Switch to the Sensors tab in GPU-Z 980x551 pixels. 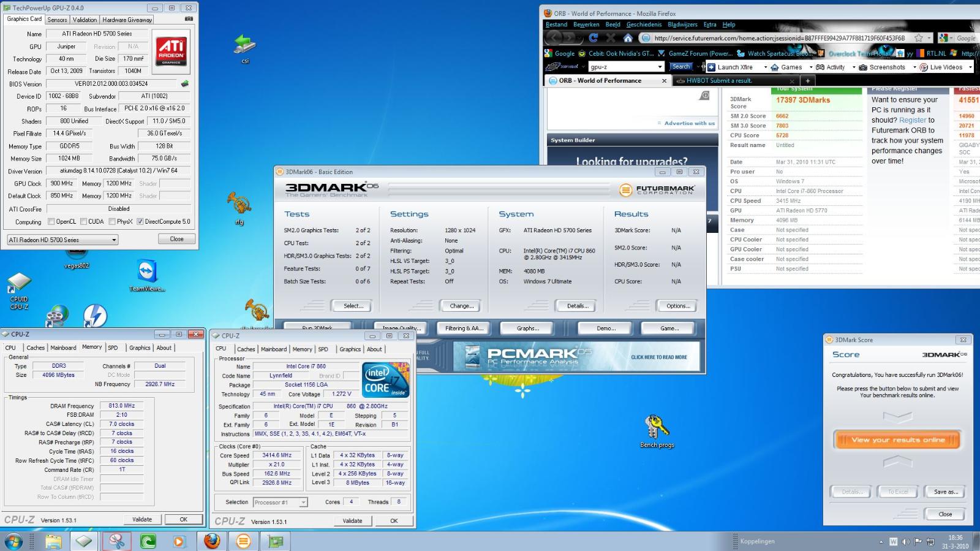pyautogui.click(x=58, y=20)
